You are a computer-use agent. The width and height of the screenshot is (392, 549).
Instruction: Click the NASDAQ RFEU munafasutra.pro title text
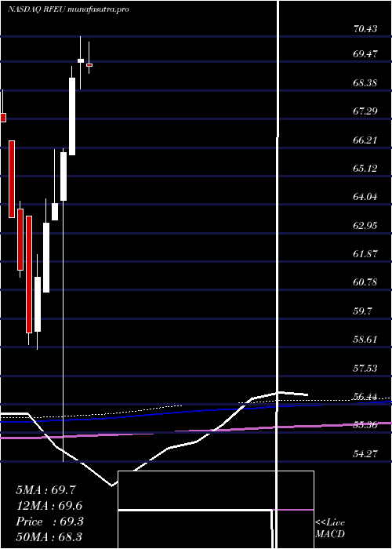[x=68, y=9]
